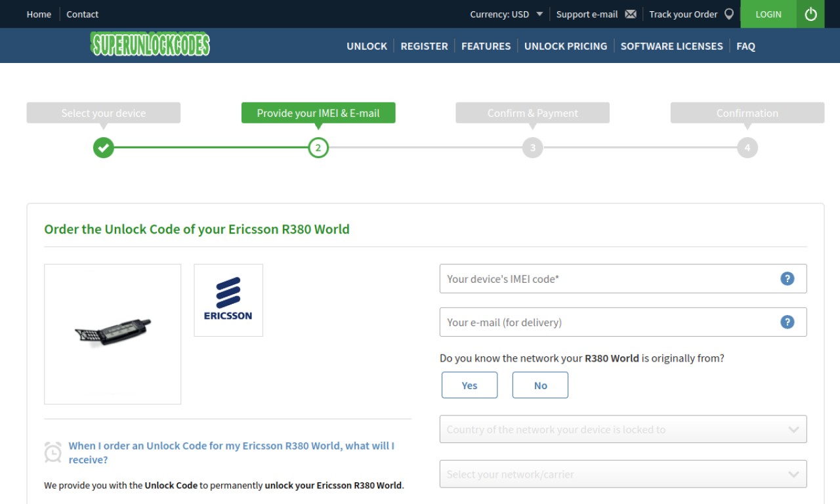
Task: Focus the device's IMEI code input field
Action: (x=623, y=279)
